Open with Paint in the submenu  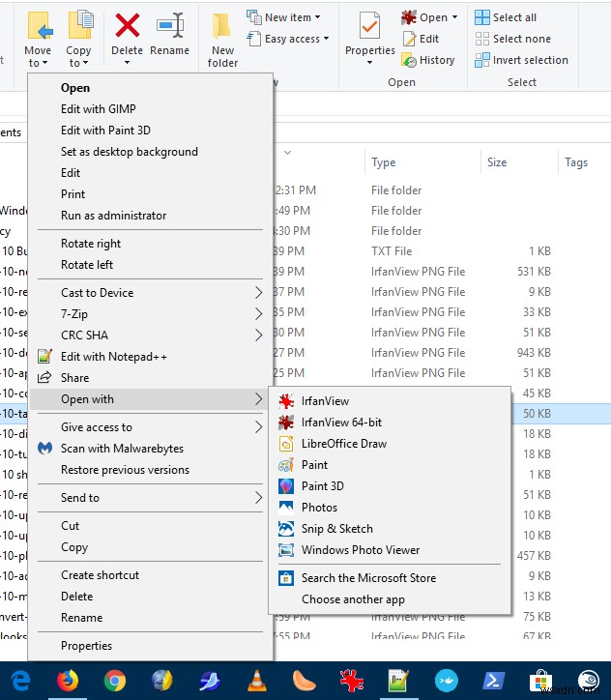(x=390, y=465)
